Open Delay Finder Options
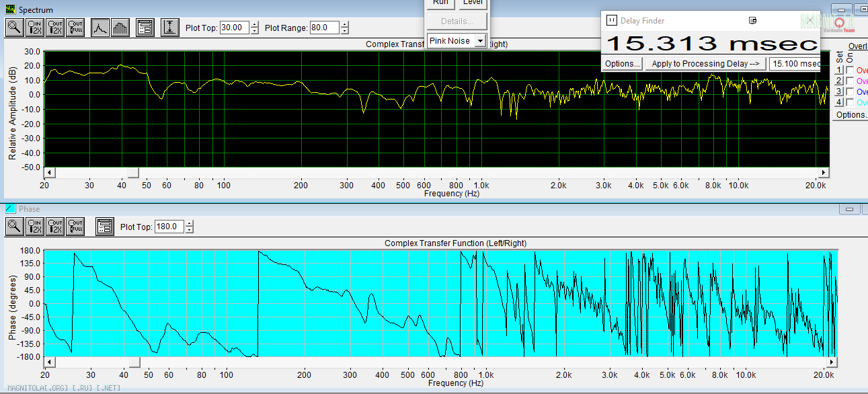The image size is (868, 394). (x=623, y=64)
